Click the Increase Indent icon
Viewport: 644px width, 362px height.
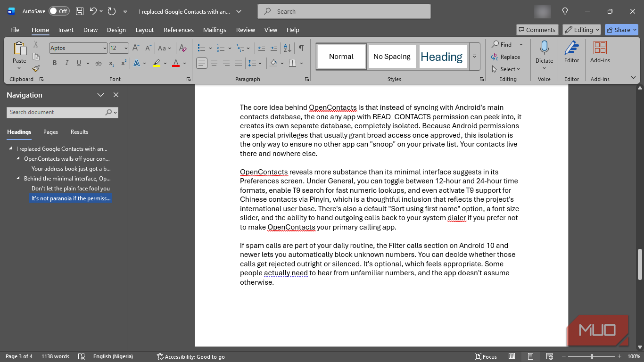pos(274,48)
